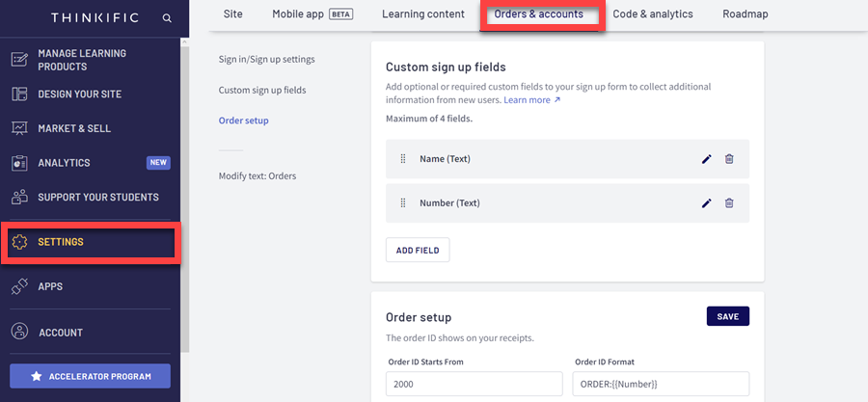The width and height of the screenshot is (868, 402).
Task: Open the Learn more link
Action: (x=531, y=100)
